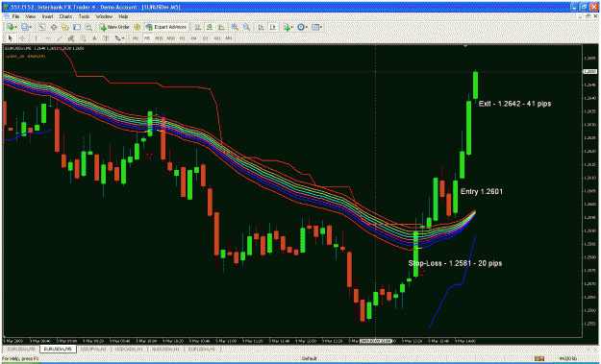The width and height of the screenshot is (601, 364).
Task: Select the Cursor tool
Action: 10,38
